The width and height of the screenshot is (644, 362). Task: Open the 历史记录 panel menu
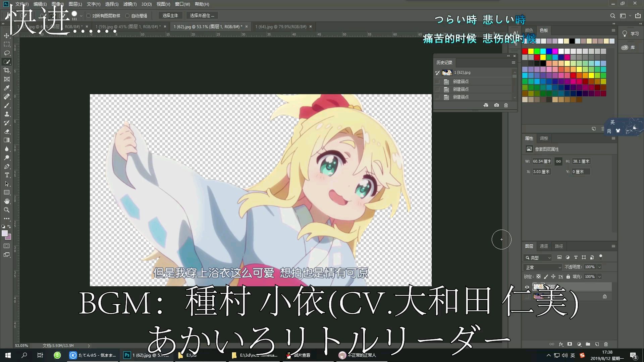pos(513,63)
